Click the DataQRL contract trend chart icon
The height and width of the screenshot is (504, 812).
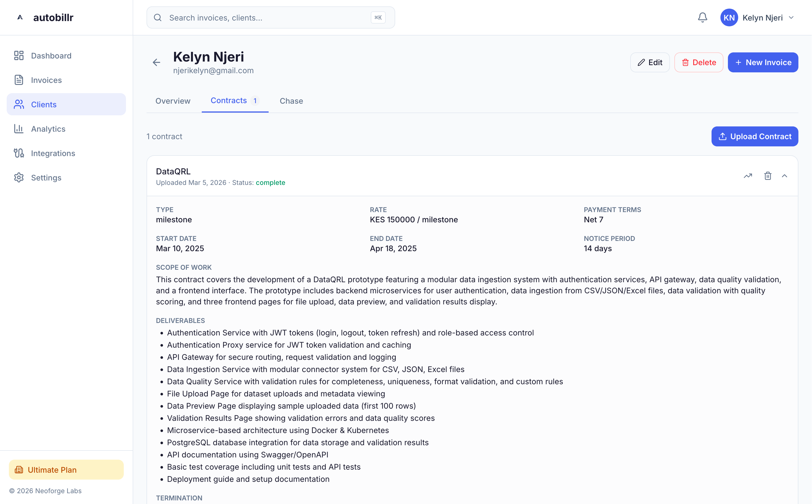[748, 176]
